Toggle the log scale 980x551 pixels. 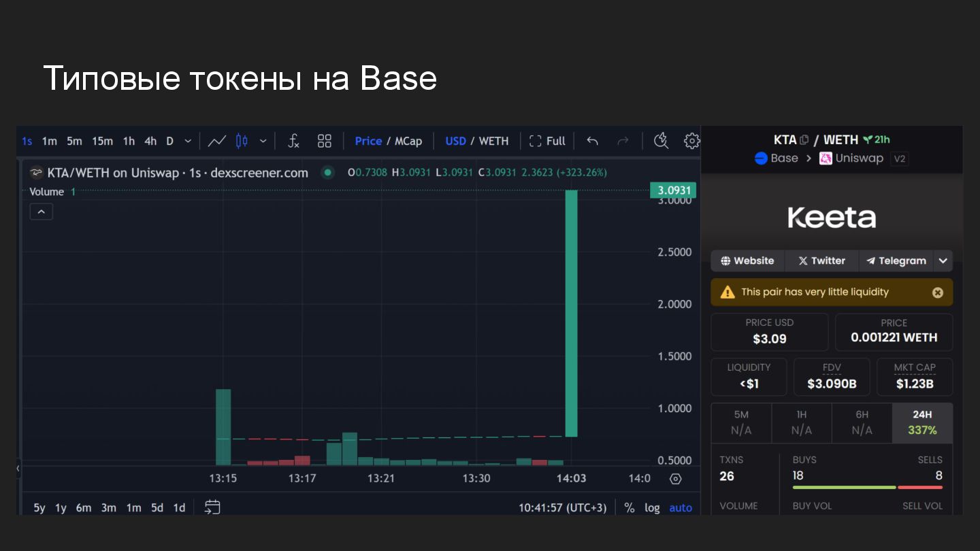pyautogui.click(x=652, y=508)
